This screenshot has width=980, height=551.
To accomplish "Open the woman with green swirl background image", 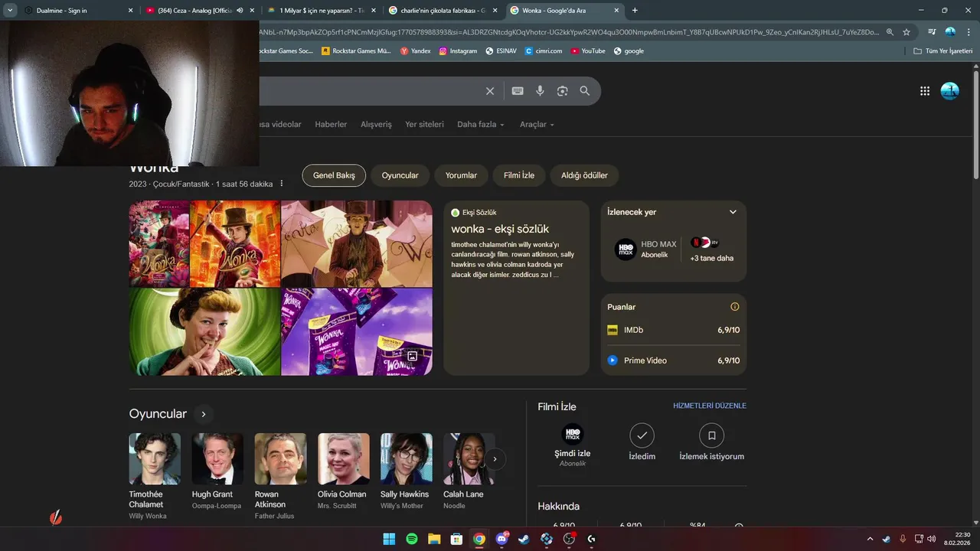I will 204,332.
